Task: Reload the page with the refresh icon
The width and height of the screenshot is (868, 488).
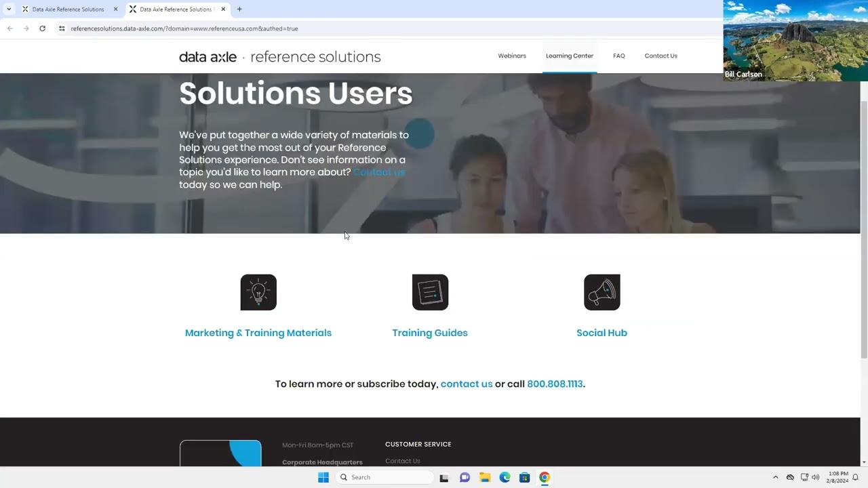Action: 42,28
